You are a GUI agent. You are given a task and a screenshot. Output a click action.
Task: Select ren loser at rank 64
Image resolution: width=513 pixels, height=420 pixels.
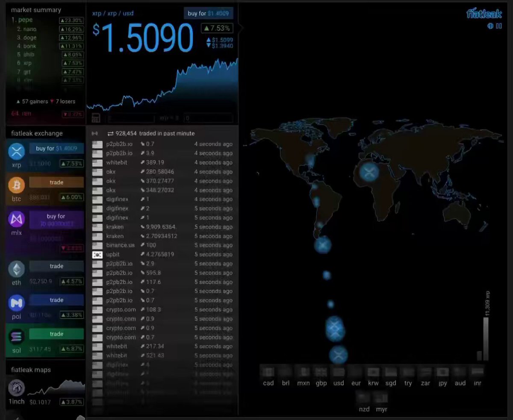click(x=47, y=114)
